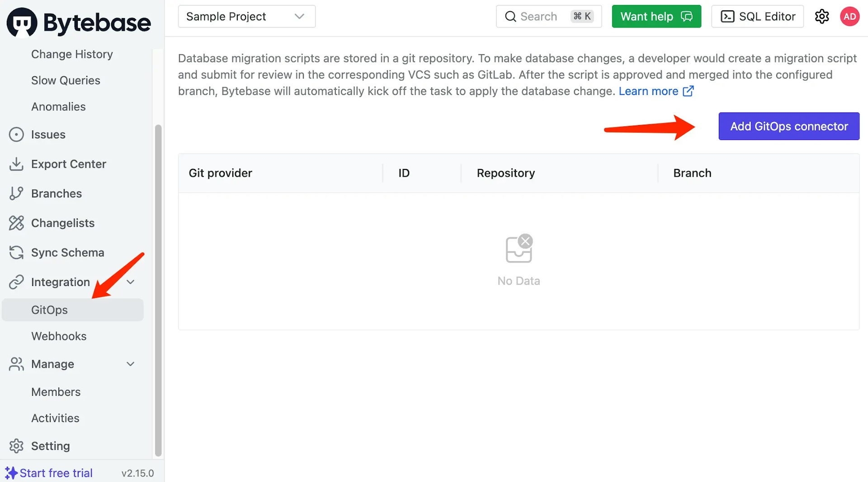Click the Changelists icon

click(16, 223)
